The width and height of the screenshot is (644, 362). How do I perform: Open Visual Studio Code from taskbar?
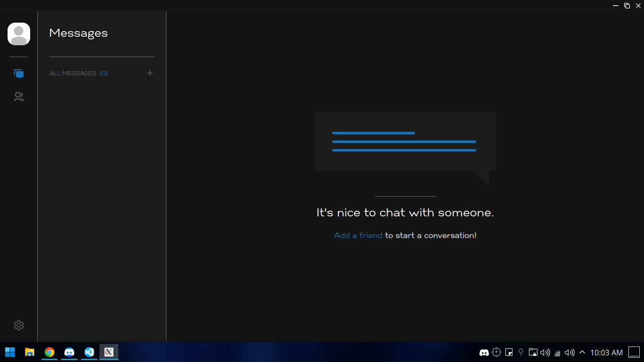(89, 352)
